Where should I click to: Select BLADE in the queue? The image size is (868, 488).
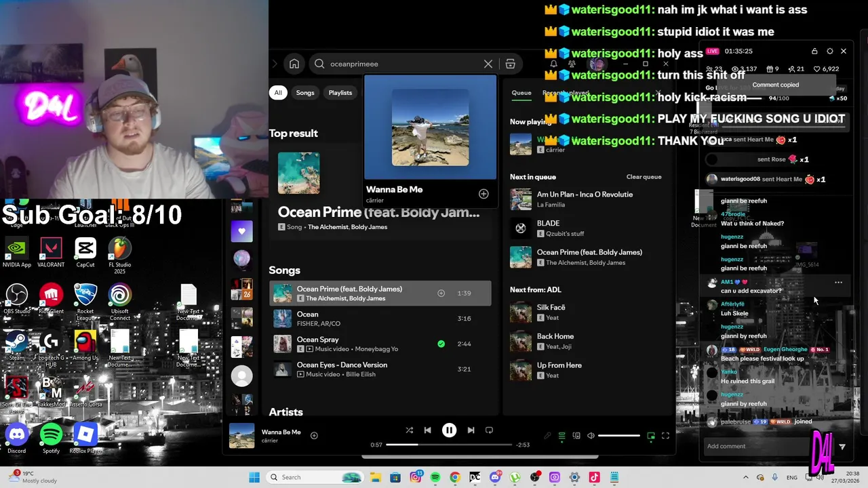[x=587, y=228]
